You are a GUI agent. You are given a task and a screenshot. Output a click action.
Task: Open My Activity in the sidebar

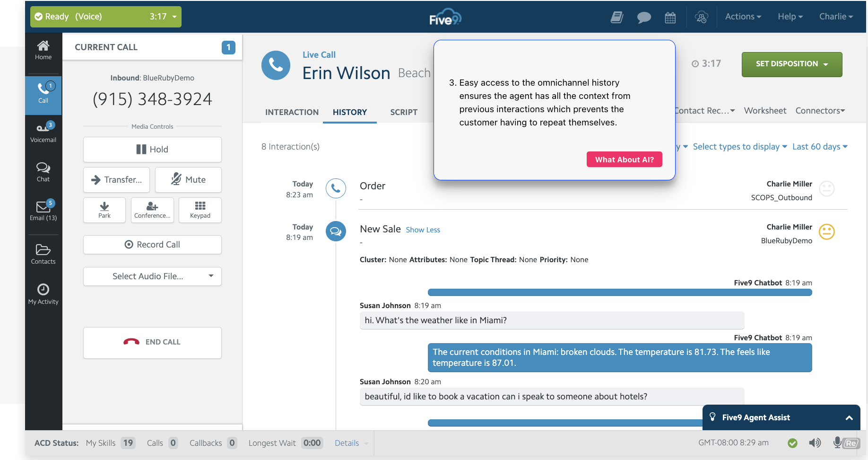tap(43, 294)
